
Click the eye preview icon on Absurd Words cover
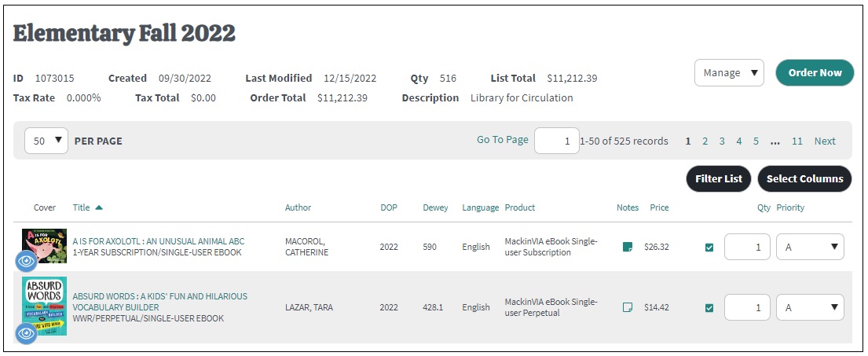point(26,333)
